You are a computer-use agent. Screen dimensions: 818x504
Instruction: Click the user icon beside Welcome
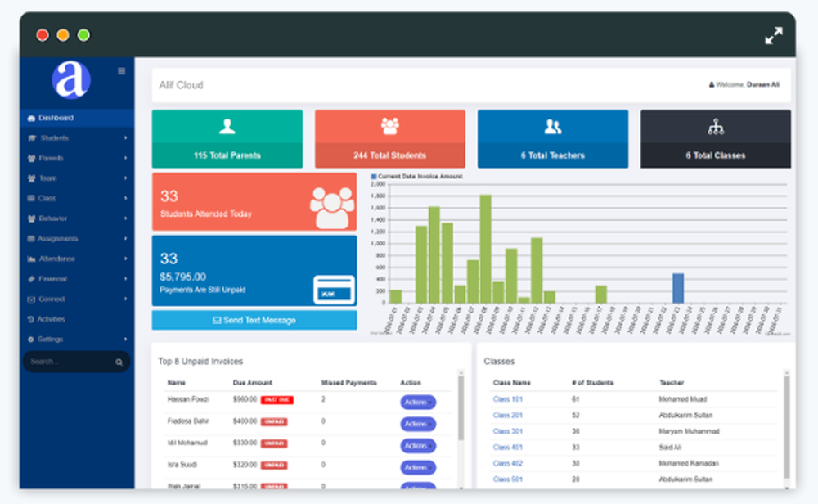point(712,84)
